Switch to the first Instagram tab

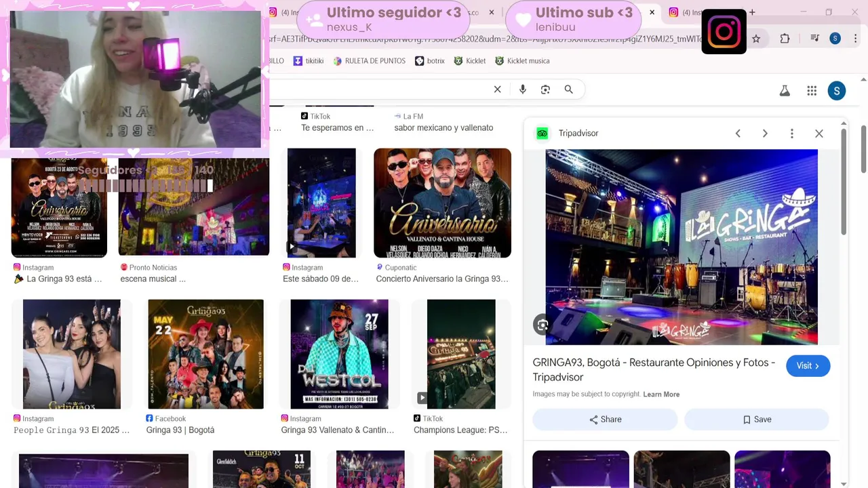click(x=281, y=12)
